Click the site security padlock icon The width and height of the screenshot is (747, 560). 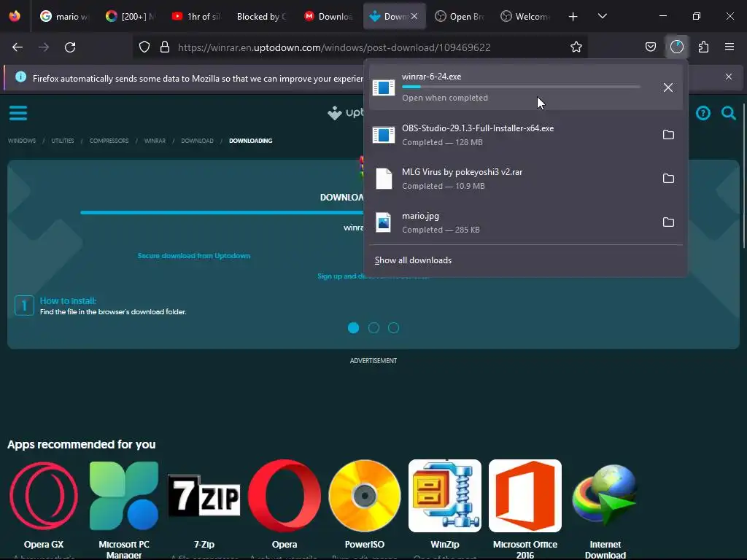165,47
